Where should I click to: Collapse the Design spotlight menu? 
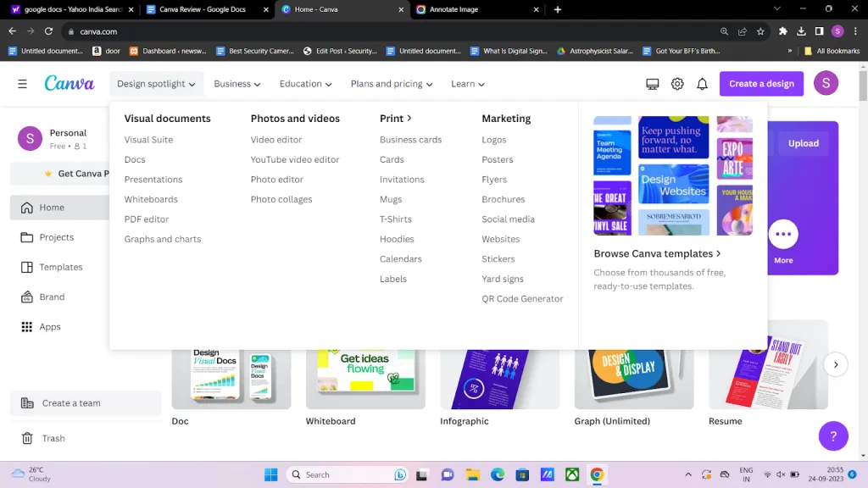click(x=156, y=84)
